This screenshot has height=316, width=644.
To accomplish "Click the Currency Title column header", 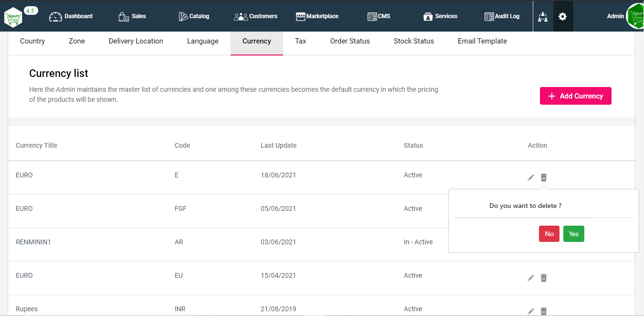I will (x=36, y=145).
